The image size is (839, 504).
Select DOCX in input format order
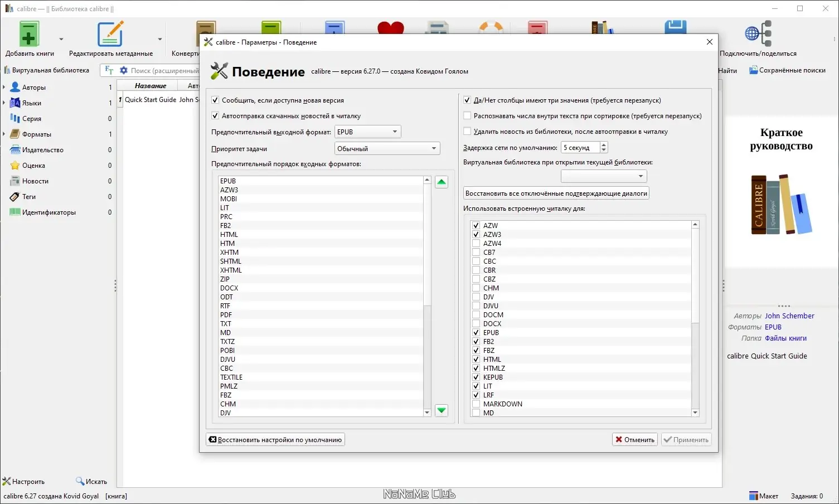coord(321,288)
